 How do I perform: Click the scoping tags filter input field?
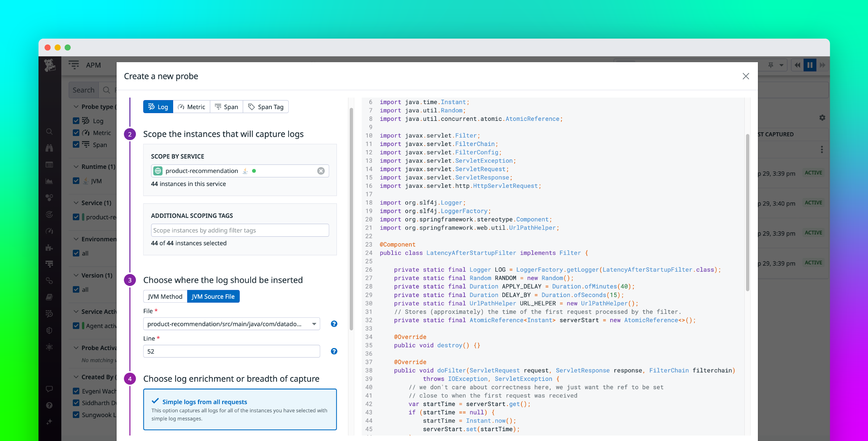(x=240, y=230)
